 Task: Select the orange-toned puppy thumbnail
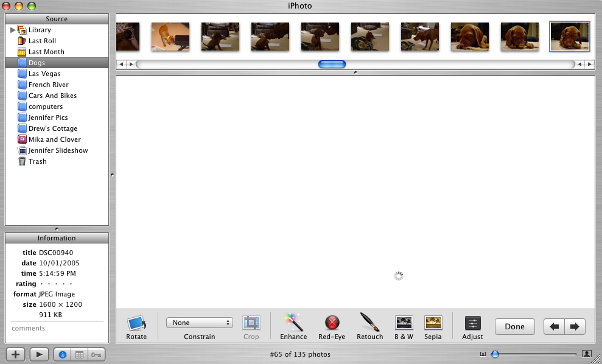[x=170, y=37]
